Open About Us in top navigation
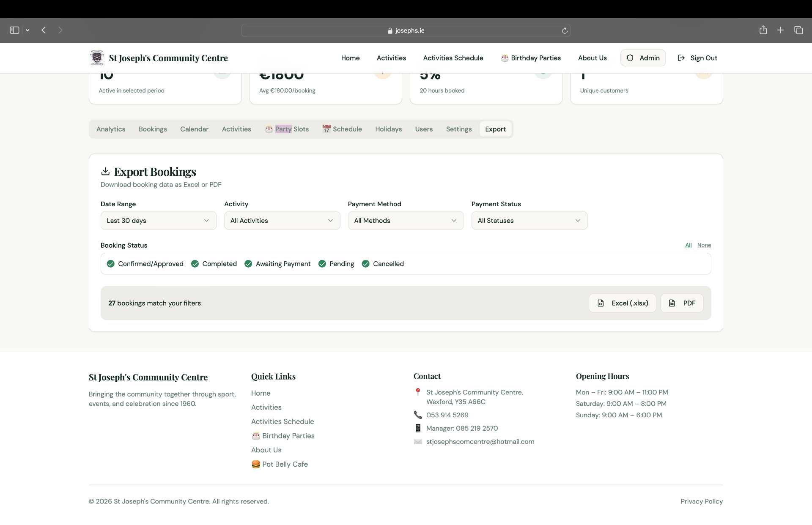This screenshot has height=525, width=812. 592,58
